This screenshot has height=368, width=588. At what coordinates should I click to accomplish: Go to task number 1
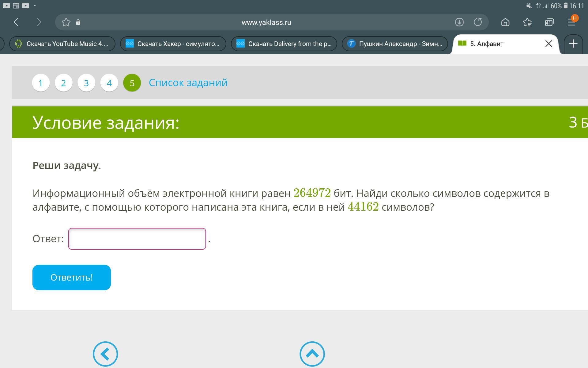tap(41, 83)
